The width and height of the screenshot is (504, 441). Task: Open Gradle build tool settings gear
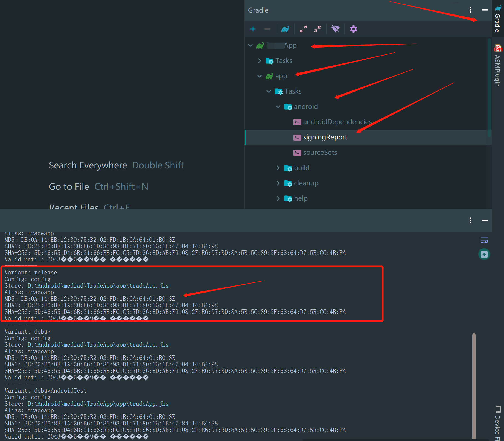click(x=354, y=29)
